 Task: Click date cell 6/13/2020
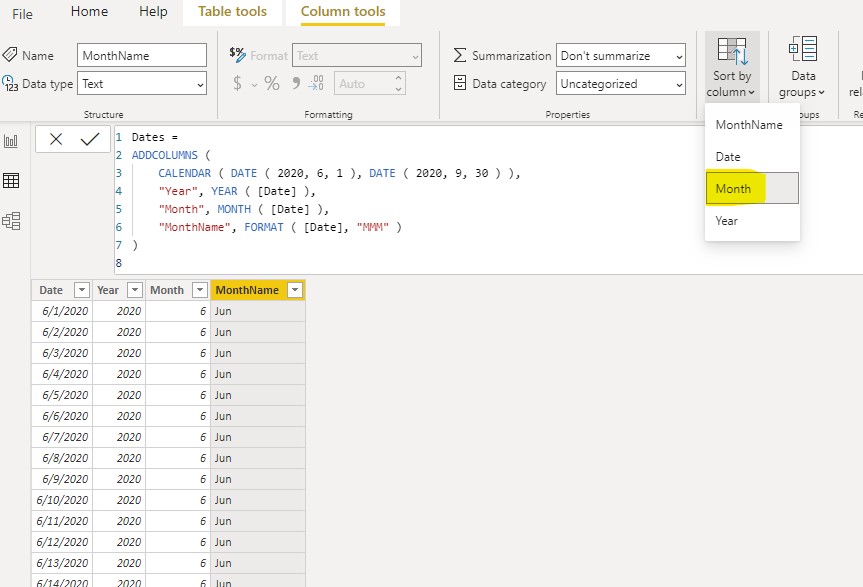click(x=62, y=563)
